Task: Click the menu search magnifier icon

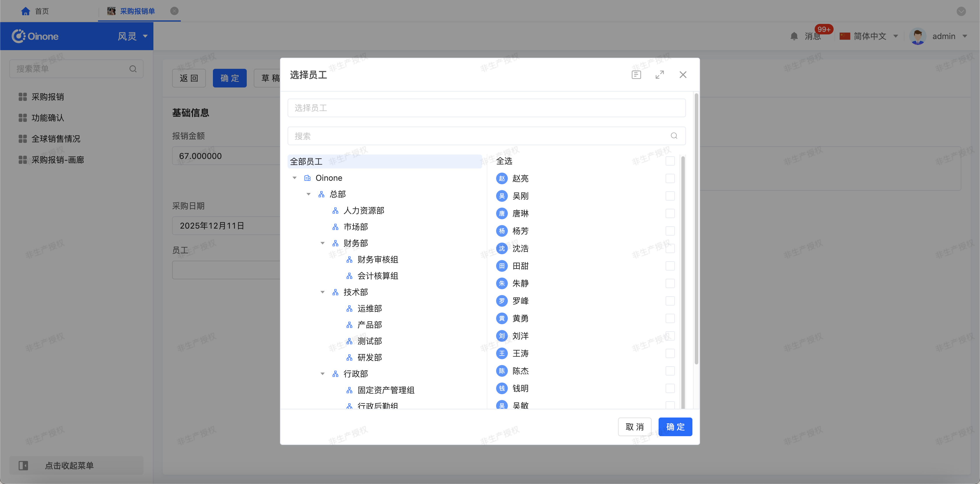Action: pos(133,69)
